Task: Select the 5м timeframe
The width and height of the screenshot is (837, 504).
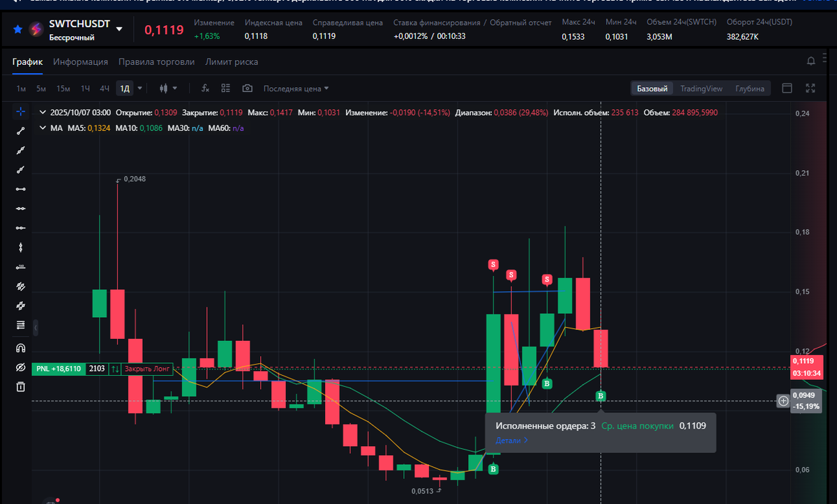Action: click(x=41, y=89)
